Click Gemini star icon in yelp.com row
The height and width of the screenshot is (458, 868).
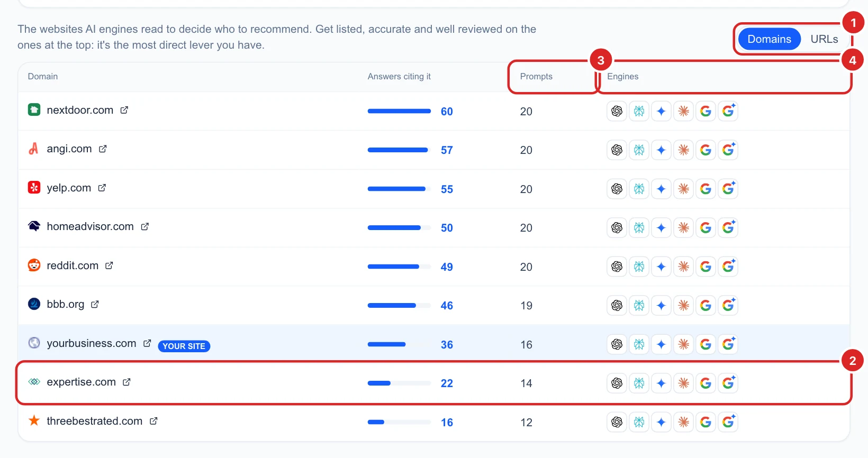tap(661, 189)
